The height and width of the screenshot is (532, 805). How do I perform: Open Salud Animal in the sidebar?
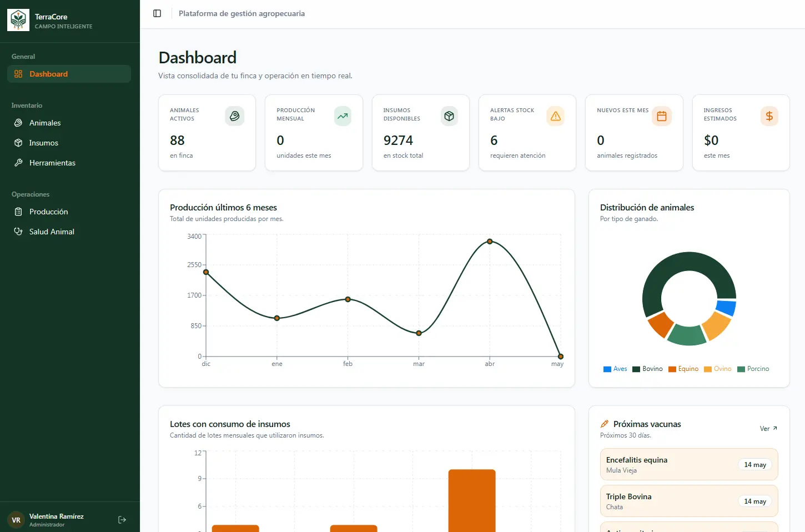pyautogui.click(x=69, y=232)
